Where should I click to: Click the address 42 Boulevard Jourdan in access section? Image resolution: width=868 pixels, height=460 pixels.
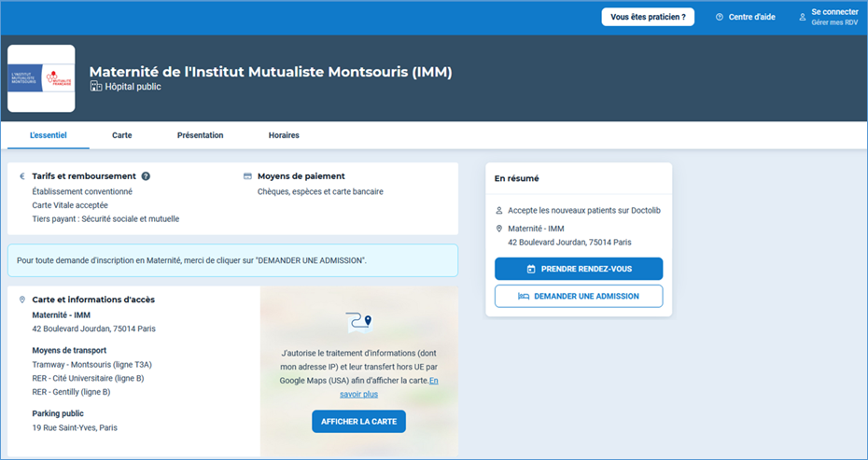pyautogui.click(x=94, y=328)
